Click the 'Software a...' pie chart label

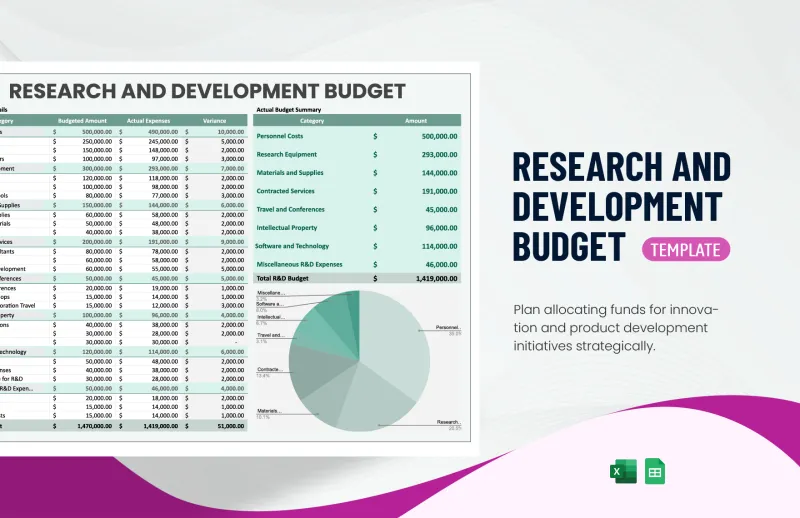pos(269,304)
